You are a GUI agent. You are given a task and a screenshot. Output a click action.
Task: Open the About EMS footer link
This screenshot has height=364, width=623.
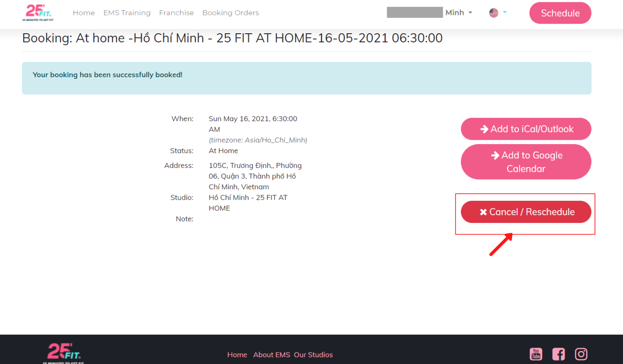point(271,355)
